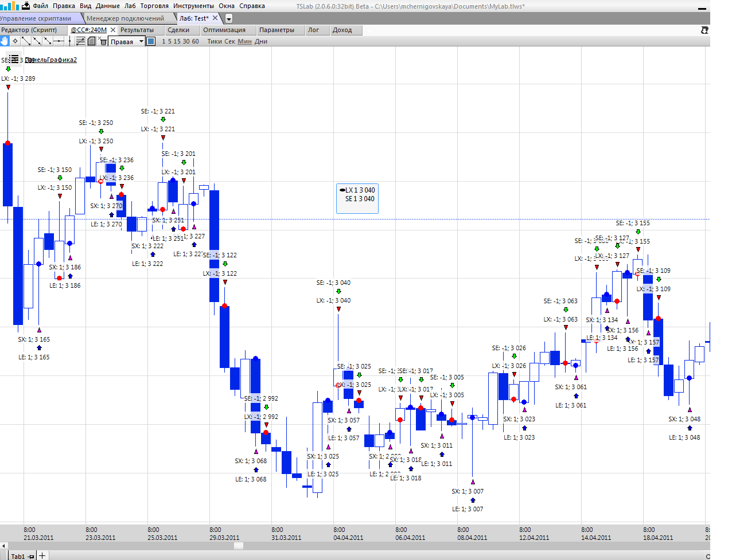This screenshot has width=732, height=560.
Task: Select the crosshair cursor tool
Action: (x=15, y=41)
